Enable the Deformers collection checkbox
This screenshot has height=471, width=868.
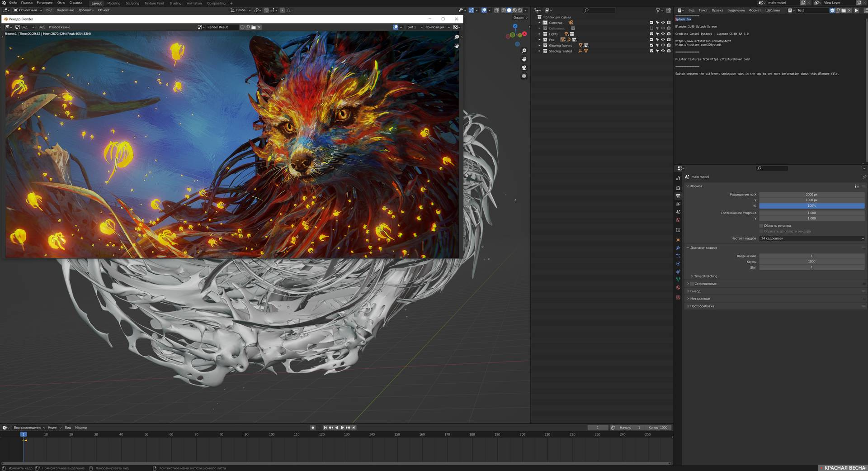point(651,28)
